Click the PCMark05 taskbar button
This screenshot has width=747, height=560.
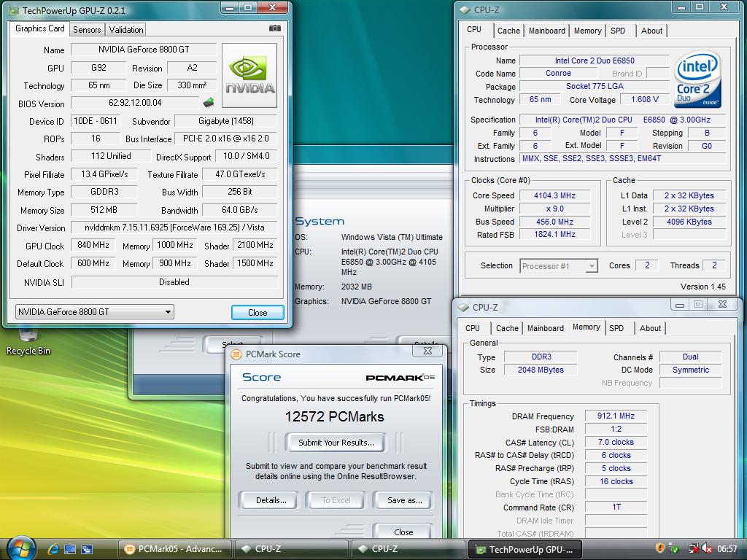[174, 549]
